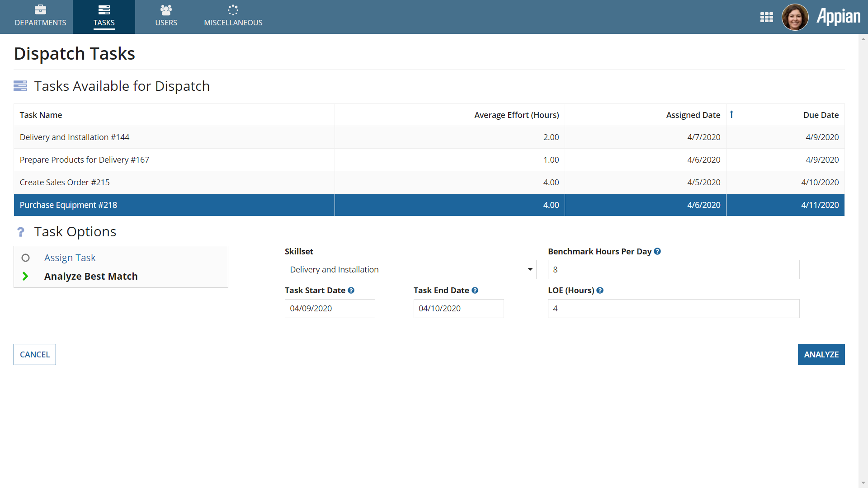The width and height of the screenshot is (868, 488).
Task: Switch to the Tasks tab
Action: 104,17
